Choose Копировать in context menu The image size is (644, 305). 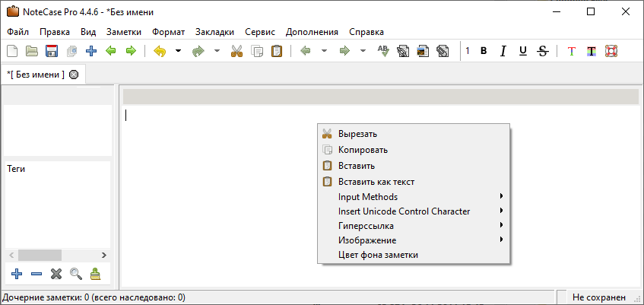point(414,150)
